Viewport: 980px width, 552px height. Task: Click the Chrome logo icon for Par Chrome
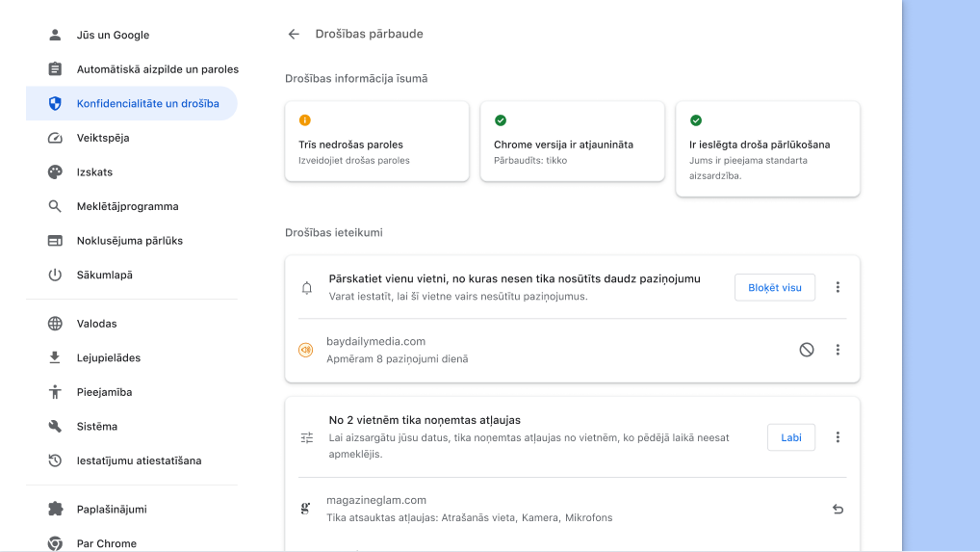[x=55, y=543]
